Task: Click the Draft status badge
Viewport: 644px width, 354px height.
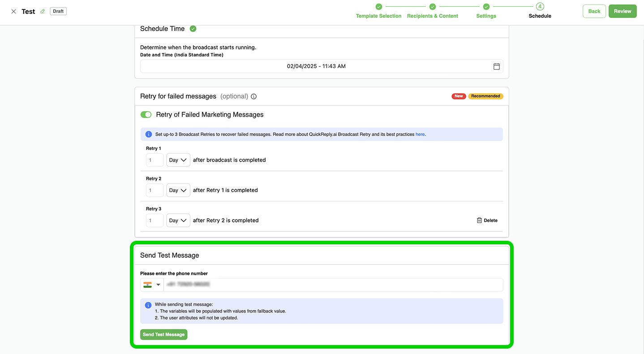Action: pyautogui.click(x=58, y=11)
